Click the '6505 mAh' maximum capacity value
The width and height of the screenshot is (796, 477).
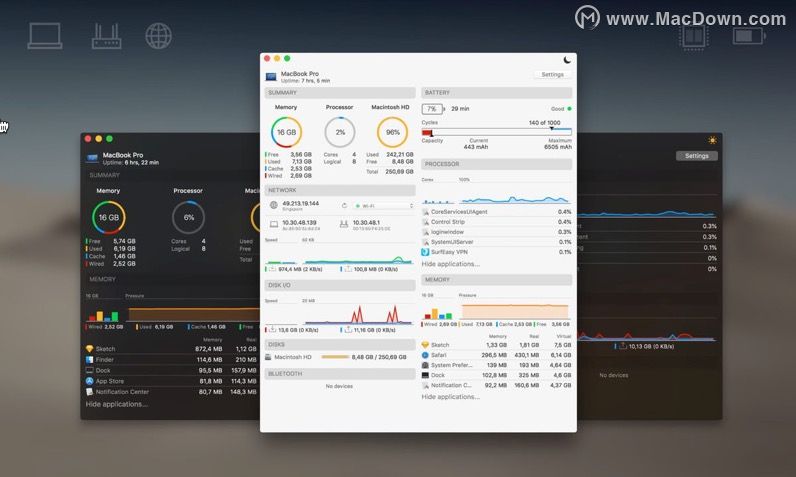point(558,147)
